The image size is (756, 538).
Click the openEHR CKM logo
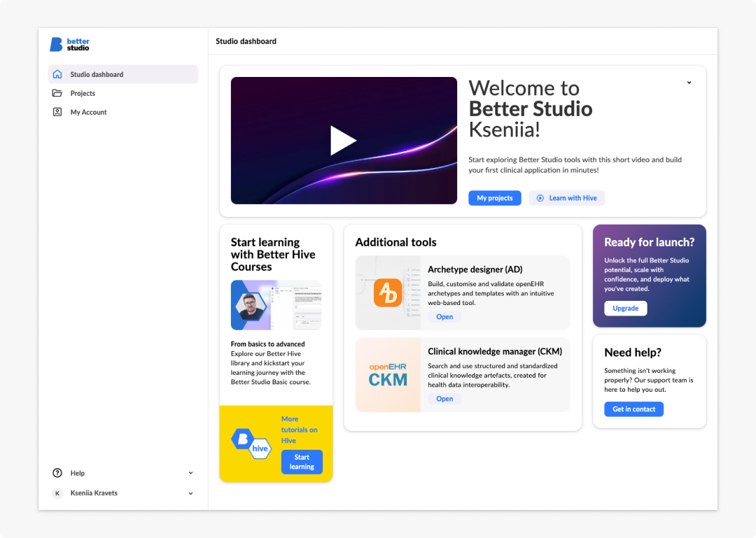388,374
